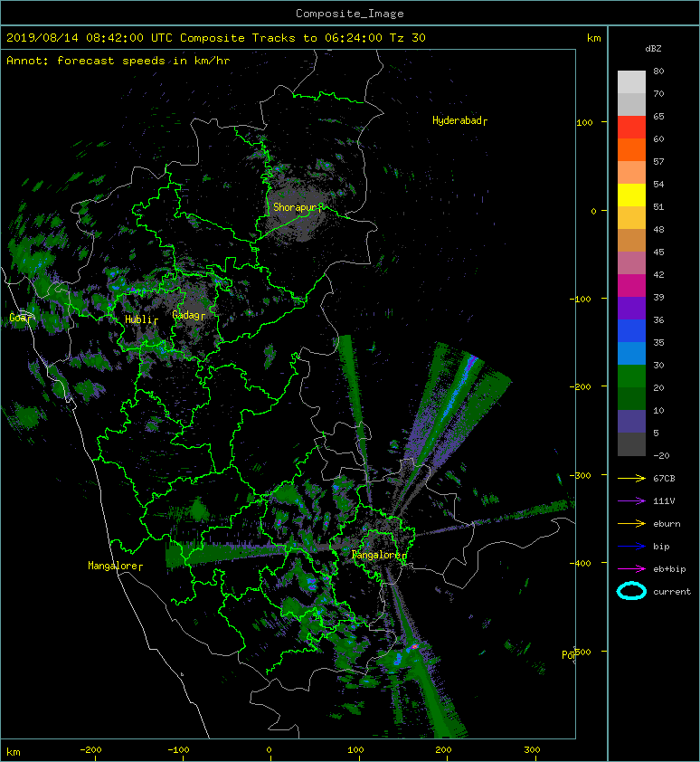Click the -200 tick on horizontal km axis

coord(90,750)
